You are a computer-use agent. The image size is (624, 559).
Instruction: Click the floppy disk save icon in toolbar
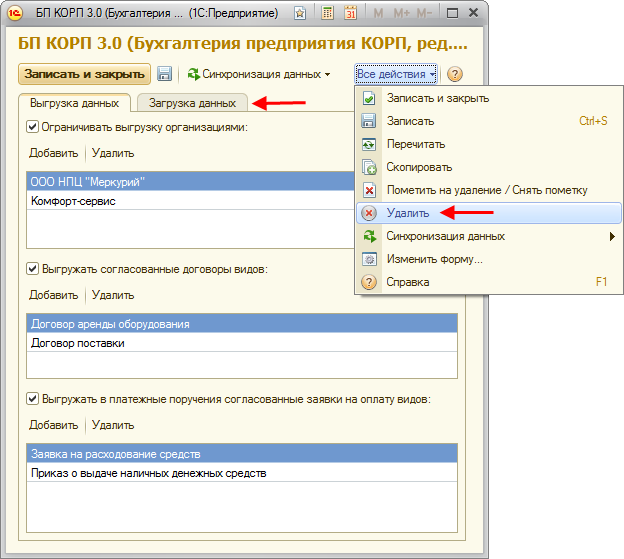pos(164,74)
